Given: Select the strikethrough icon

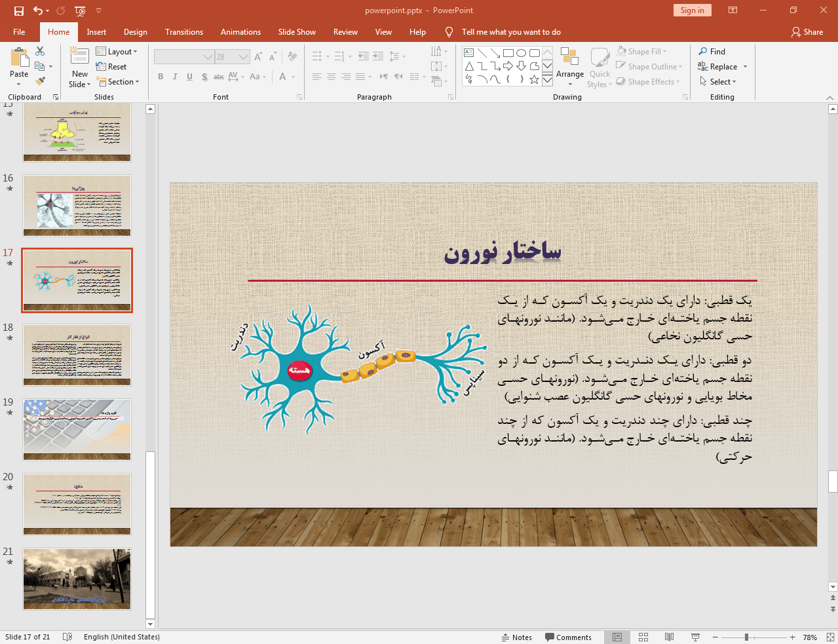Looking at the screenshot, I should pos(218,77).
